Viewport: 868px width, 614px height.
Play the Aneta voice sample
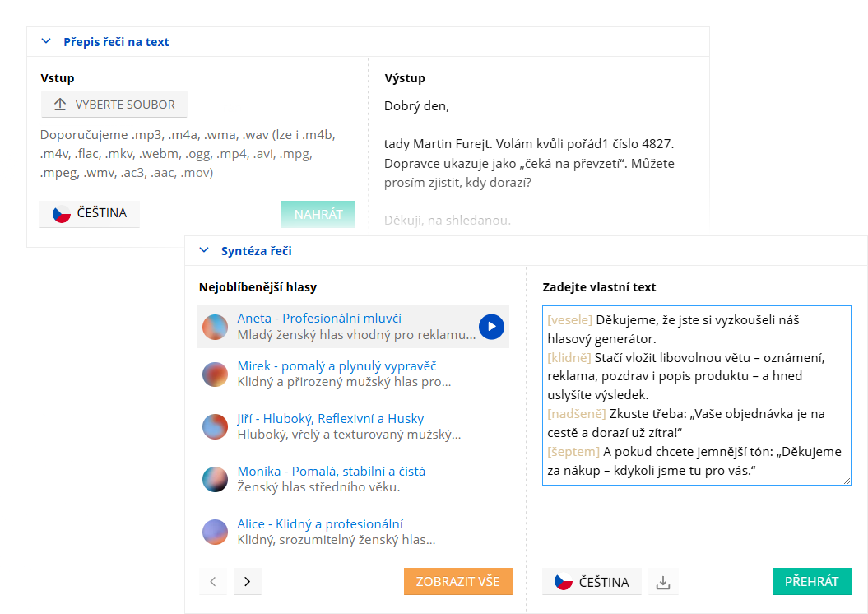coord(491,327)
